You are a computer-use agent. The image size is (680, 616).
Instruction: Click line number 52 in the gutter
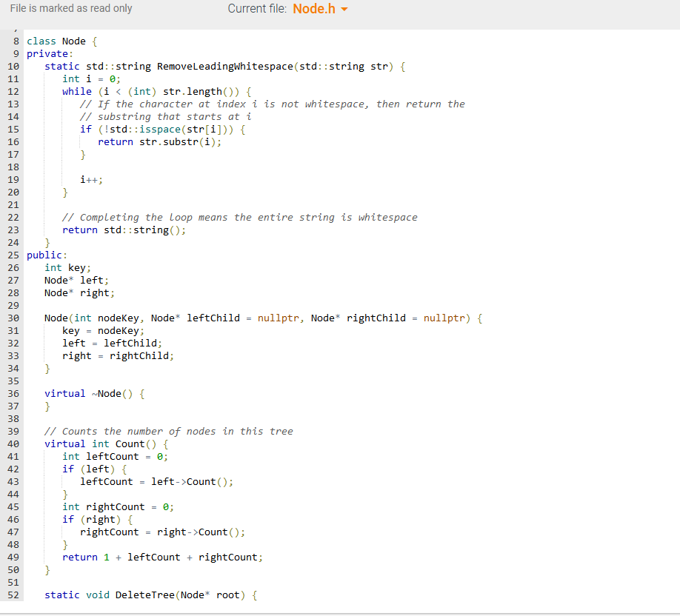click(13, 595)
